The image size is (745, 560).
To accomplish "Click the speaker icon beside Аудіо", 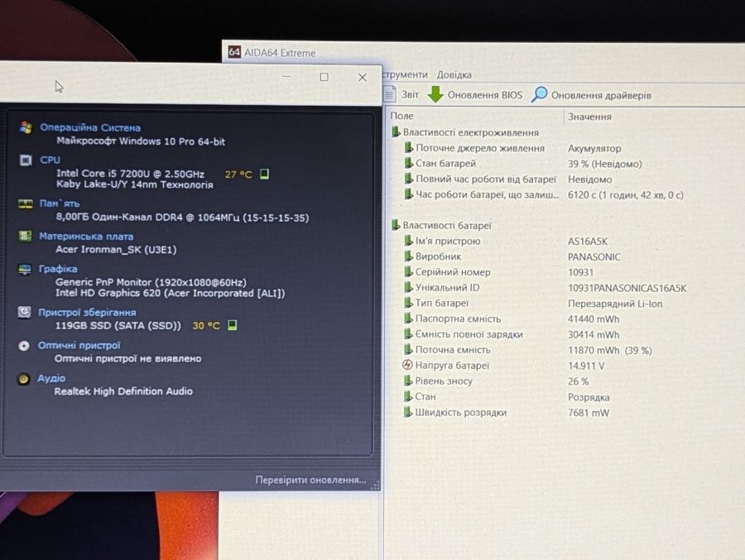I will click(23, 379).
